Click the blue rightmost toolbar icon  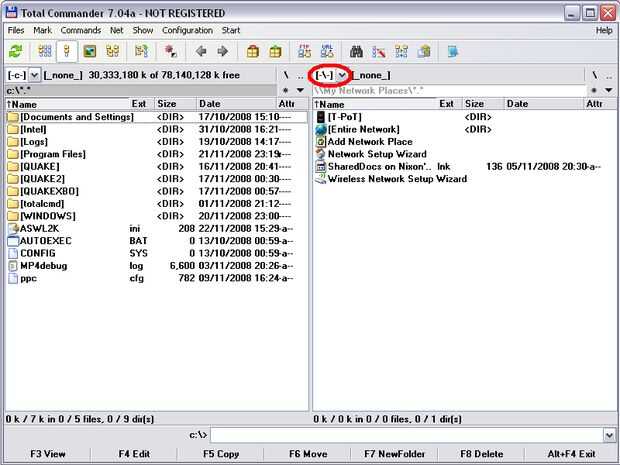453,51
